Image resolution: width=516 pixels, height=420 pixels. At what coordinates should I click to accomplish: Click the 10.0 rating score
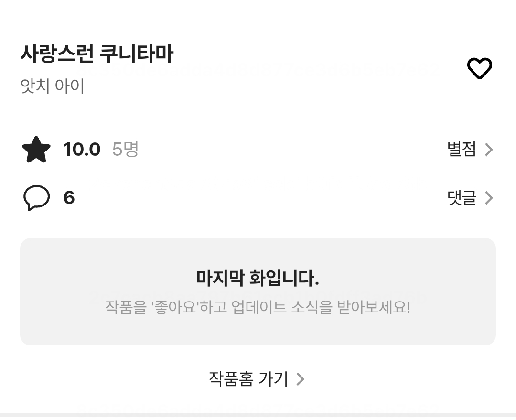(82, 150)
